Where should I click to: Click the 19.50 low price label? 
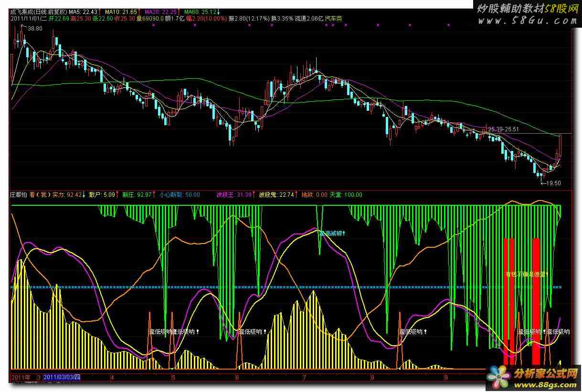click(553, 183)
